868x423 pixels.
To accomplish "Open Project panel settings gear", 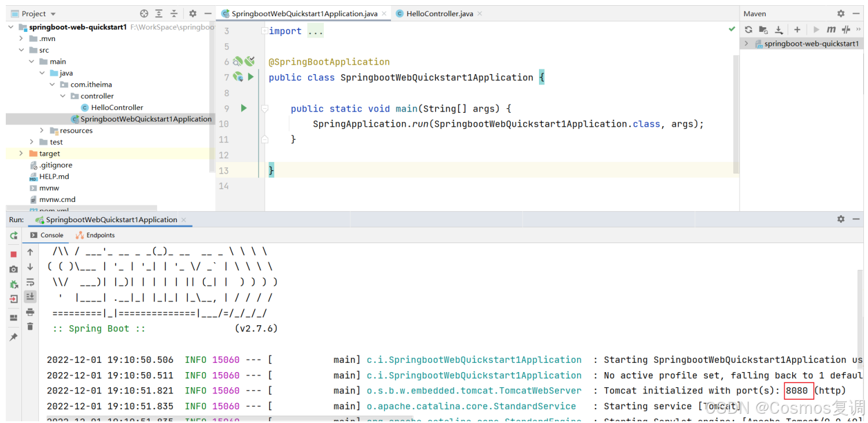I will pos(193,13).
